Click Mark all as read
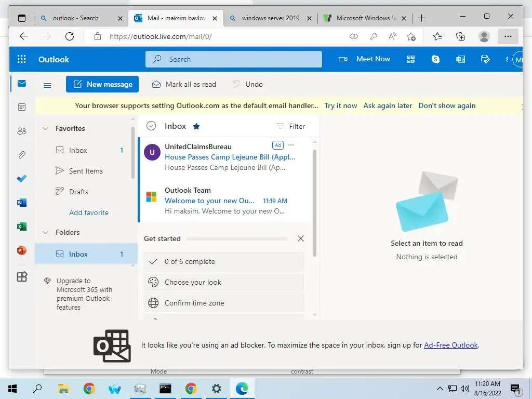This screenshot has height=399, width=532. pyautogui.click(x=184, y=84)
